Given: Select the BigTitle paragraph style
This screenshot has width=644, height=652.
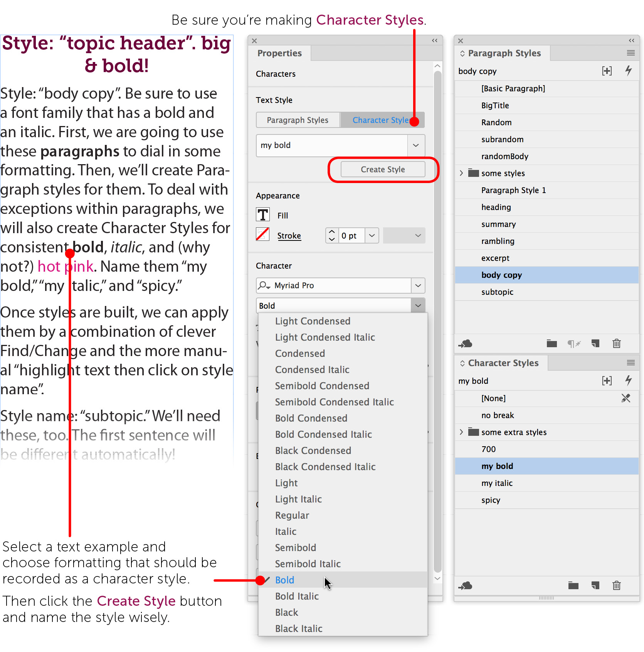Looking at the screenshot, I should 546,105.
